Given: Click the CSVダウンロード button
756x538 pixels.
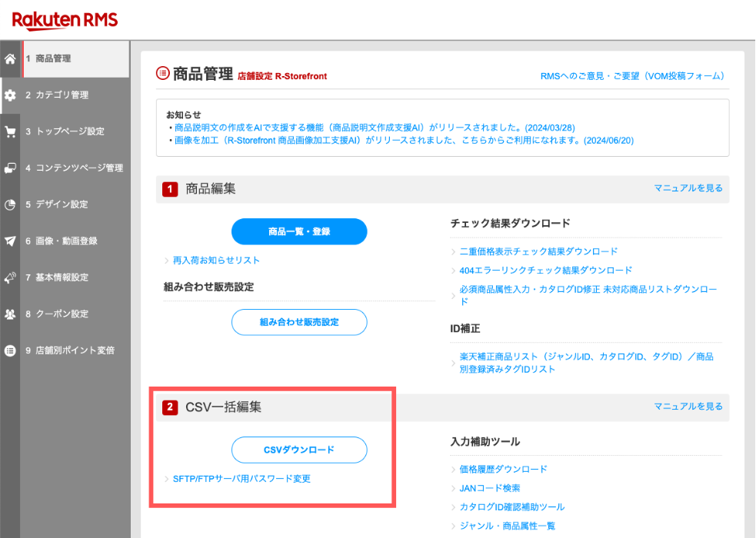Looking at the screenshot, I should tap(299, 450).
